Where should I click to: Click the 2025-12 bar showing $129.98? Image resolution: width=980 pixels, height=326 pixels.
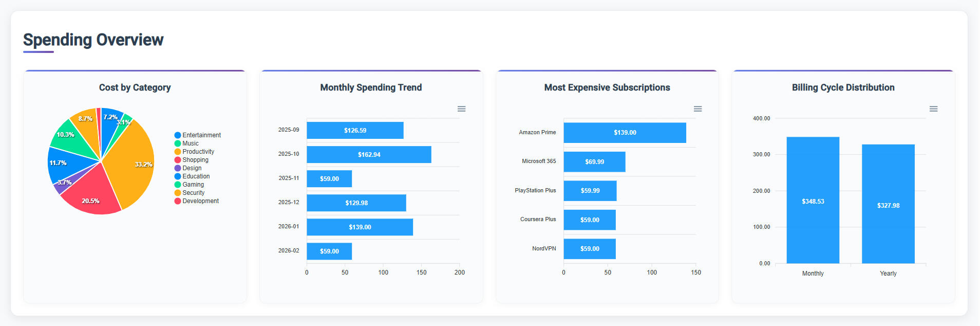(356, 203)
